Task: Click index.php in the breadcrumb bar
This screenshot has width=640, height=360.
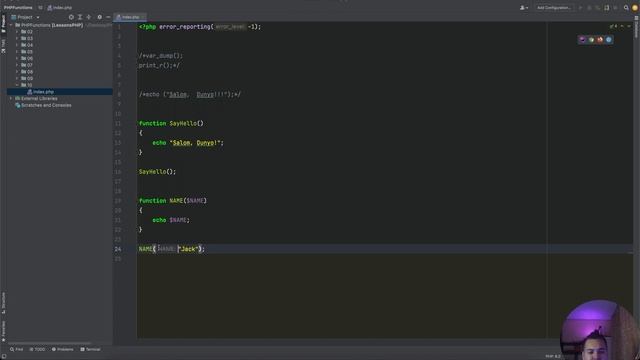Action: pos(60,7)
